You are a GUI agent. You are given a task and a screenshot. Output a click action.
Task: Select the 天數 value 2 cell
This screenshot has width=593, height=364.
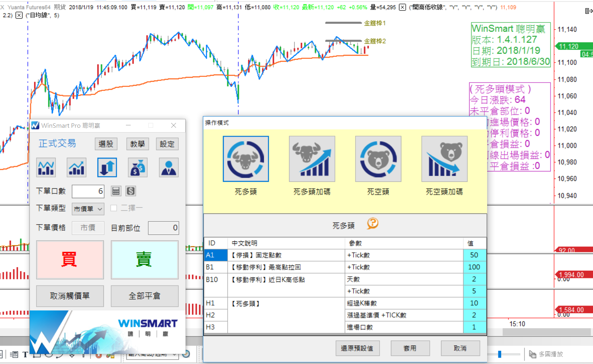pyautogui.click(x=474, y=279)
